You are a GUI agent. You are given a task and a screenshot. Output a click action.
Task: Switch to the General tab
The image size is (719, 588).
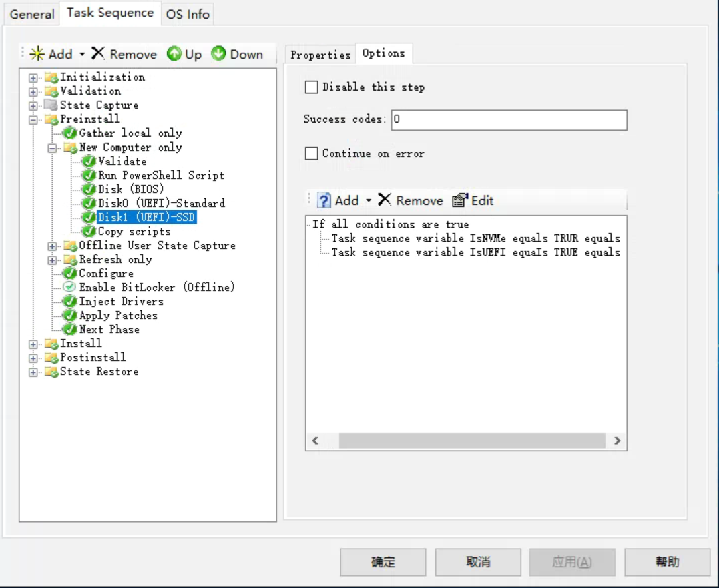pos(32,14)
